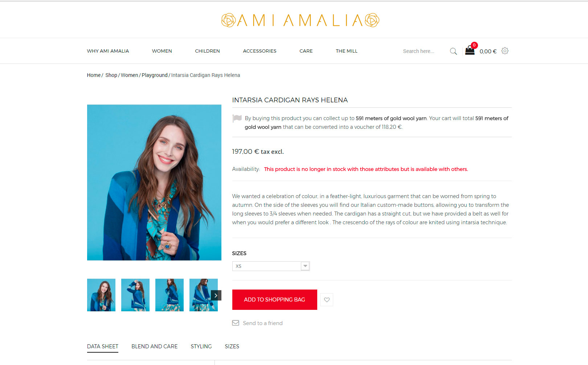
Task: Select the second cardigan thumbnail
Action: pos(135,295)
